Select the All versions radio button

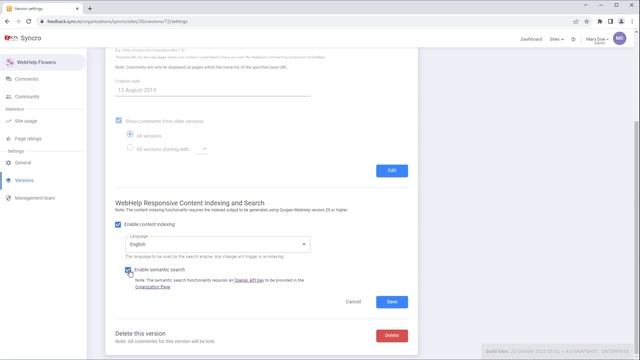tap(130, 134)
